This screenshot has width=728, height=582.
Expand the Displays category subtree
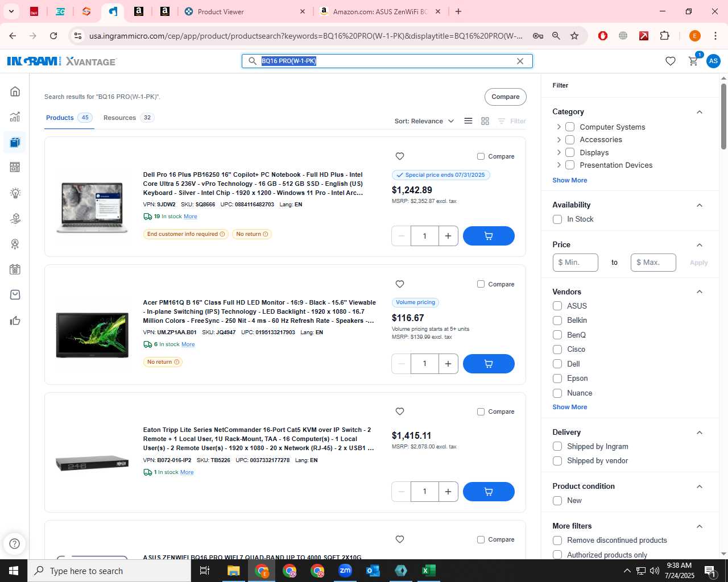point(559,152)
